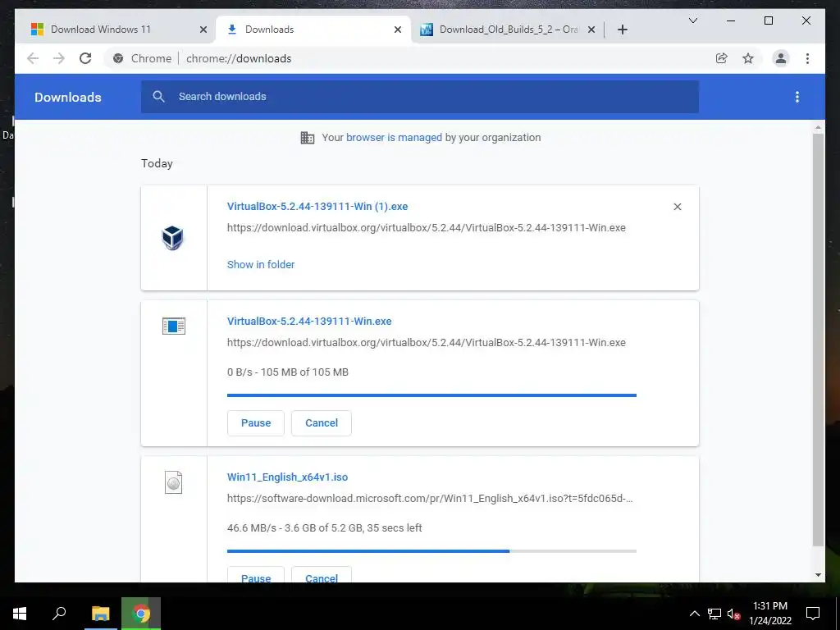
Task: Click the Win11 ISO download progress bar
Action: point(431,550)
